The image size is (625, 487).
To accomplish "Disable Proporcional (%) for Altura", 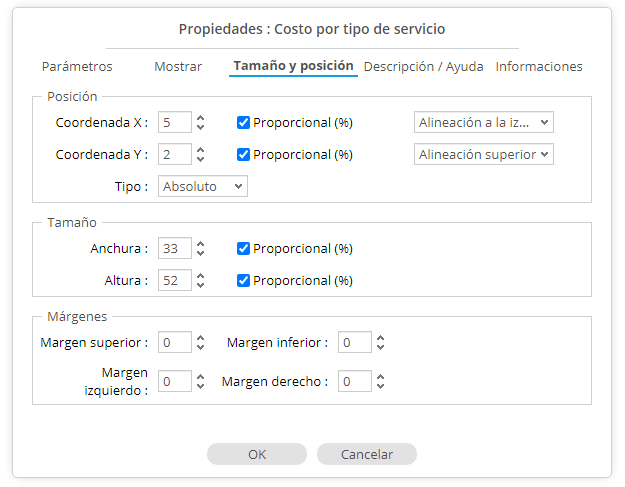I will pos(243,281).
